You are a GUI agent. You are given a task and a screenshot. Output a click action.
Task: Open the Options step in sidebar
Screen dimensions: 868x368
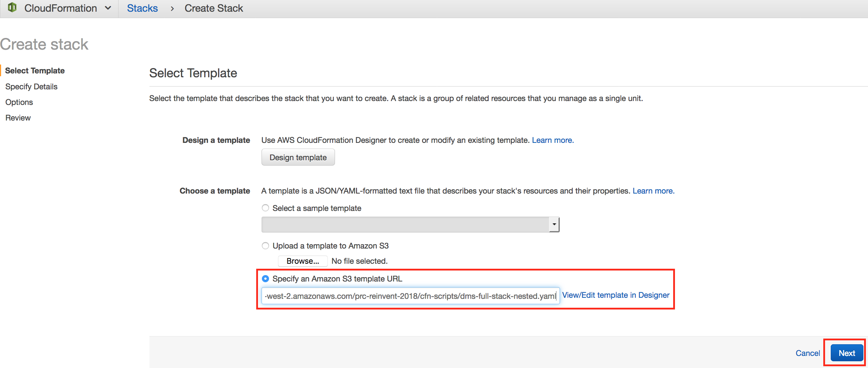click(x=19, y=102)
